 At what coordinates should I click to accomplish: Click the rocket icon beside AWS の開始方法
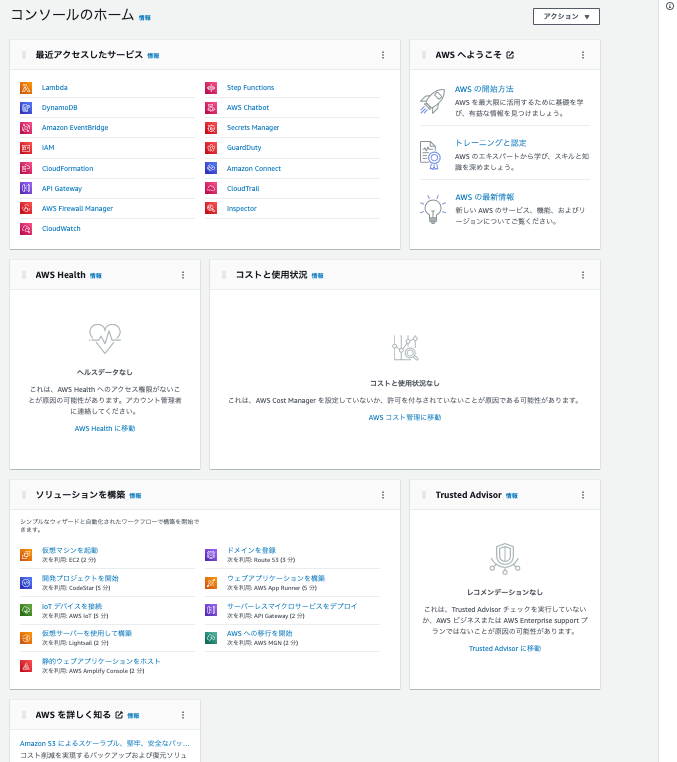[432, 101]
